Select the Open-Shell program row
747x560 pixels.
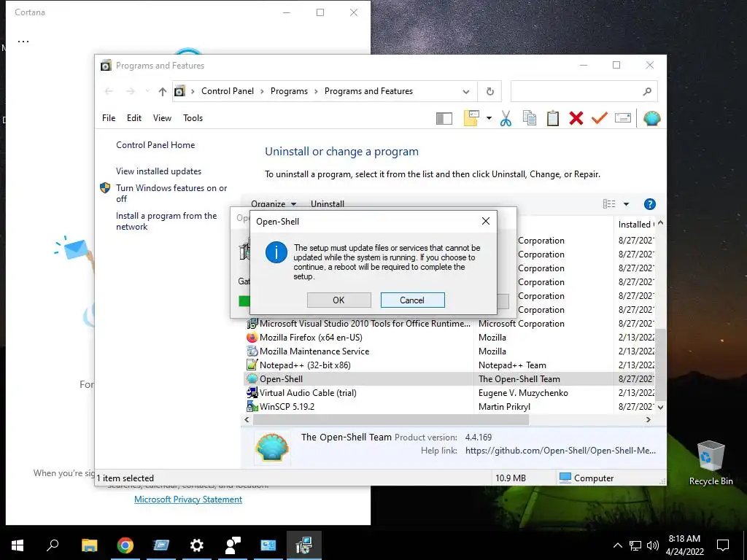click(x=450, y=378)
